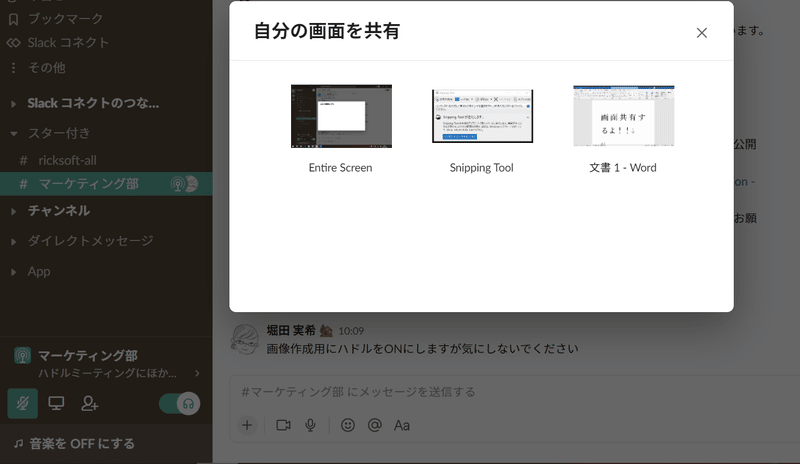Open huddle details chevron arrow

pos(197,374)
